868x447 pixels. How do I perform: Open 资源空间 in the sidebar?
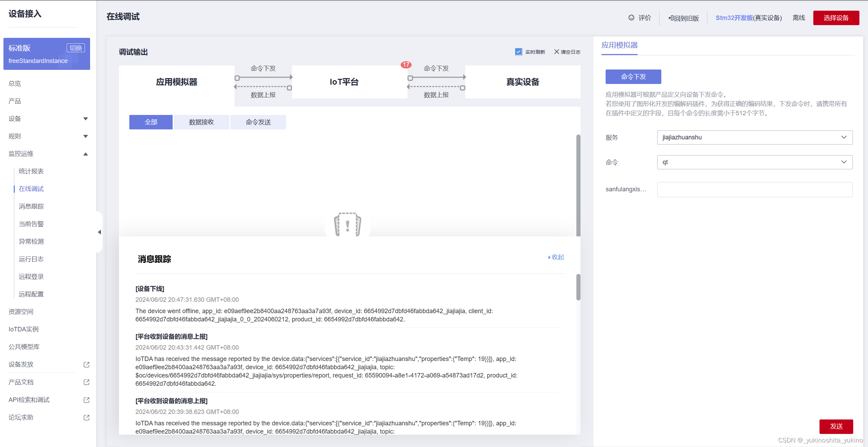[21, 312]
